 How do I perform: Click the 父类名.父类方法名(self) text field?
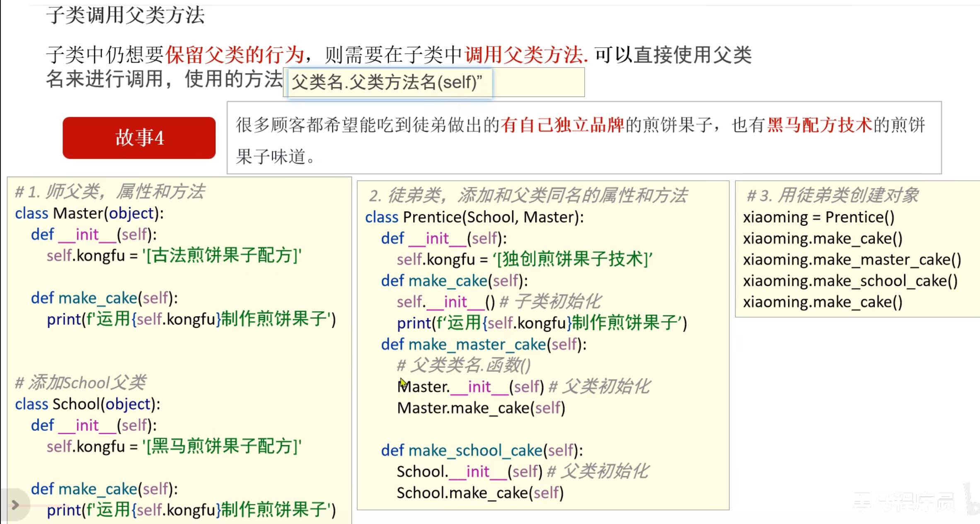point(390,82)
